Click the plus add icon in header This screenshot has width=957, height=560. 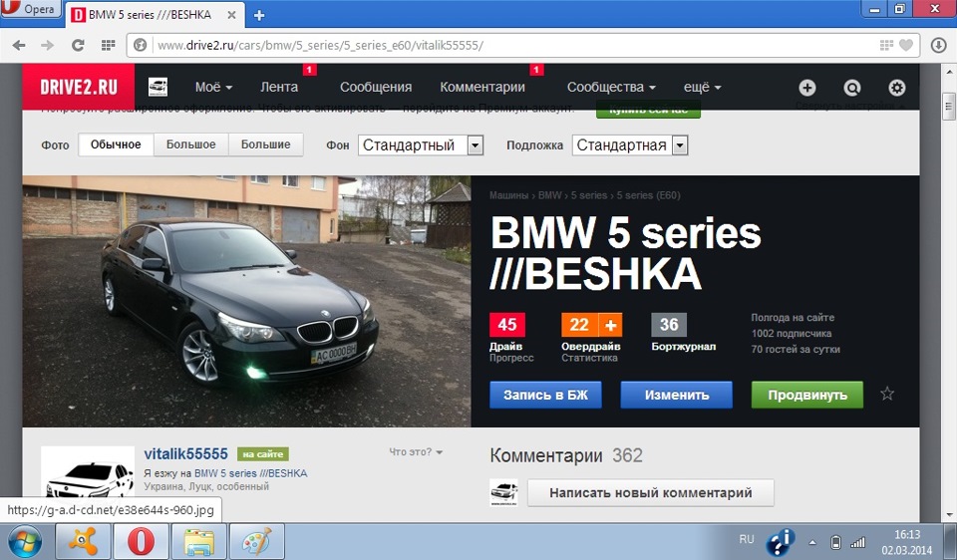[806, 88]
